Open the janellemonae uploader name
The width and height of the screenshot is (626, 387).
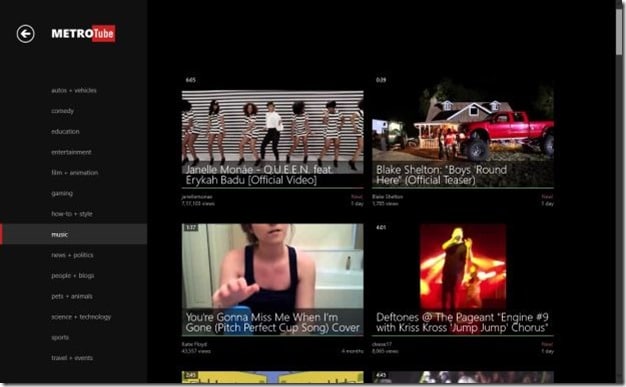coord(197,196)
